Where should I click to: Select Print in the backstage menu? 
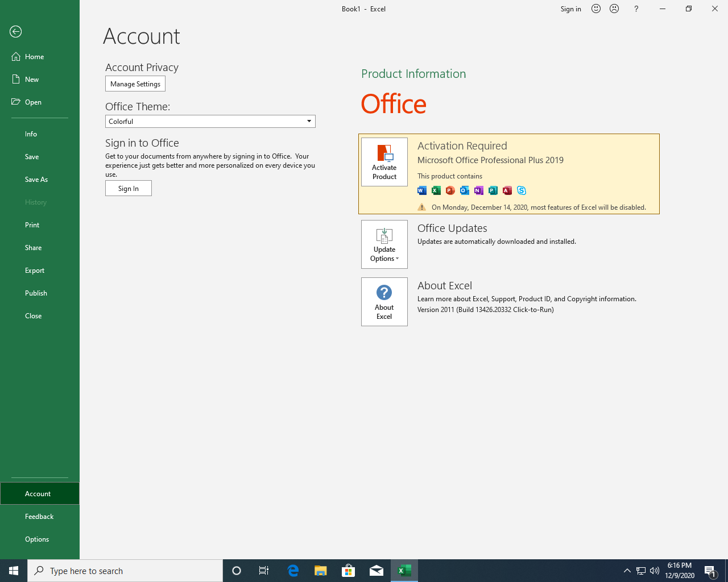(40, 225)
